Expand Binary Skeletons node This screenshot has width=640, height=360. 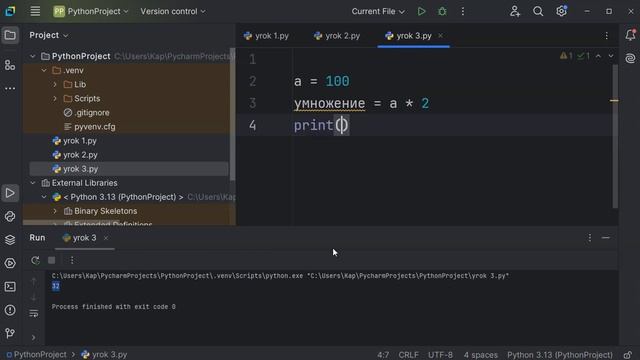[x=55, y=211]
